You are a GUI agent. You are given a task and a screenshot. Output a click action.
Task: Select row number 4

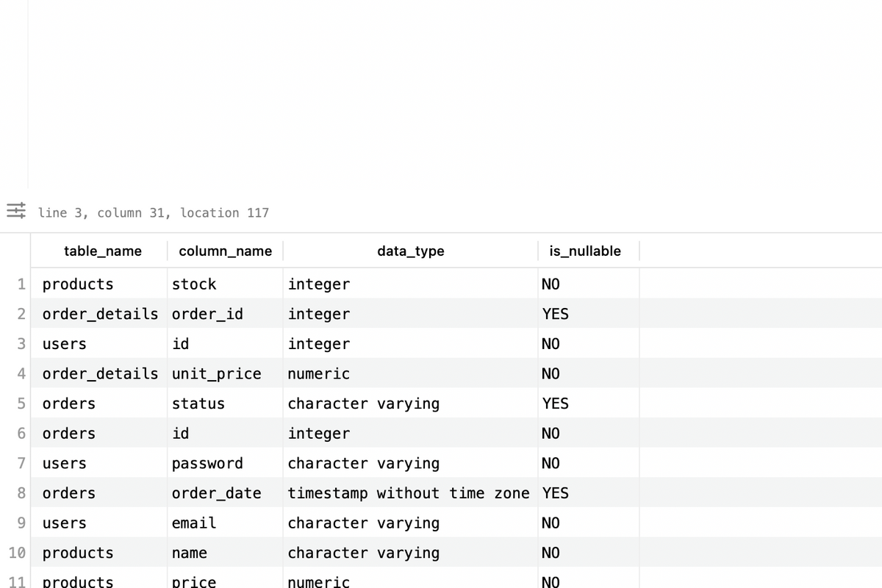pyautogui.click(x=21, y=373)
